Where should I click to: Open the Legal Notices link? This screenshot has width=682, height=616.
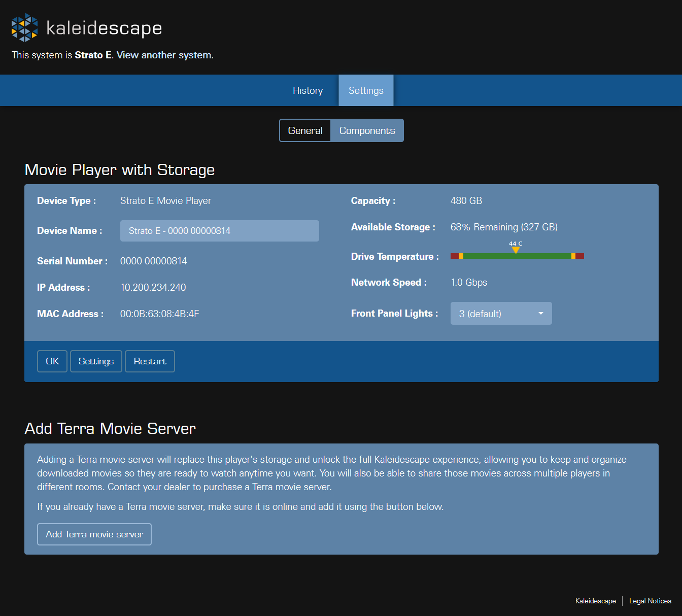pos(650,601)
